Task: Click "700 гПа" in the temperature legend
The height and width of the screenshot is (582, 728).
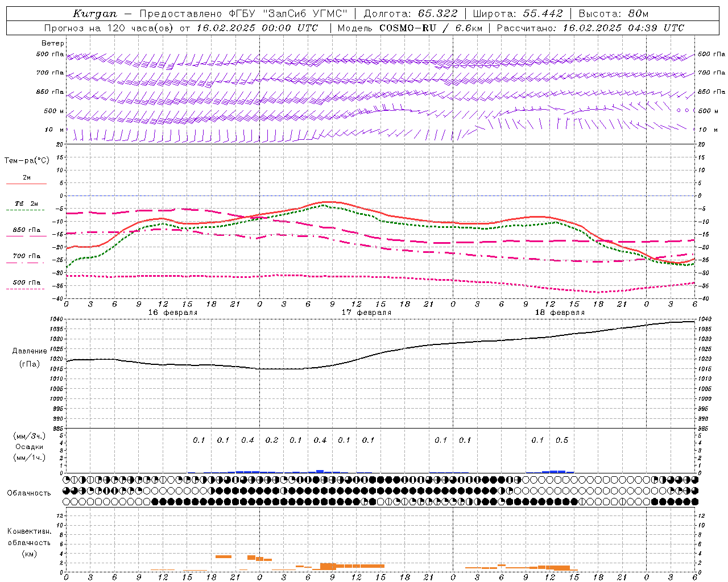Action: click(27, 256)
